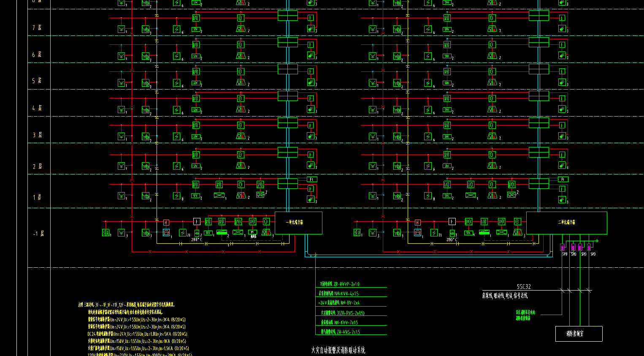The width and height of the screenshot is (644, 356).
Task: Click the ZR-RVVP-2x1.0 legend entry
Action: pyautogui.click(x=340, y=284)
